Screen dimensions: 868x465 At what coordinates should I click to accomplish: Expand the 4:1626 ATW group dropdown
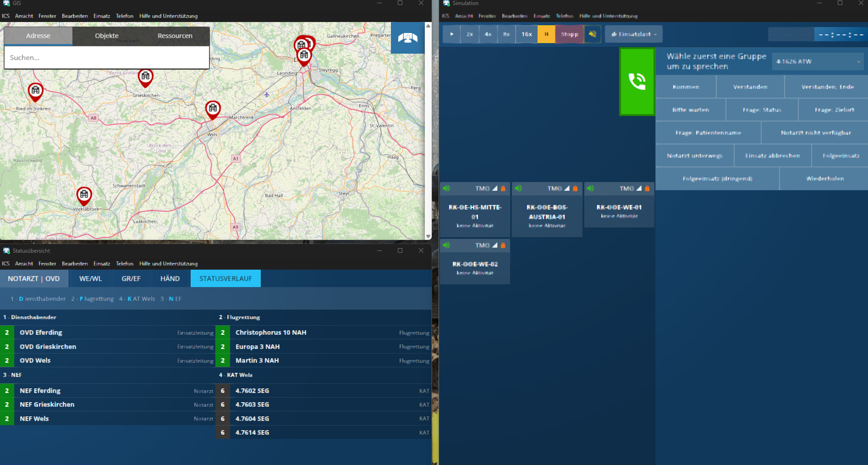pyautogui.click(x=858, y=61)
